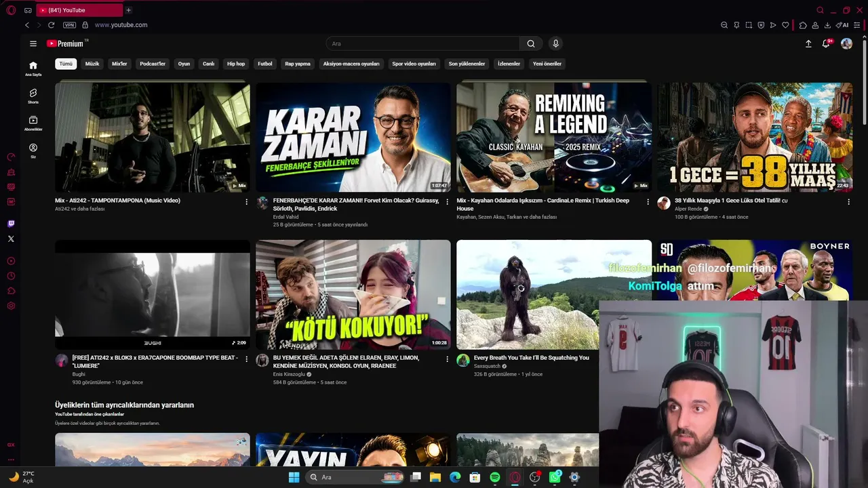Image resolution: width=868 pixels, height=488 pixels.
Task: Start a voice search with the microphone
Action: click(x=555, y=43)
